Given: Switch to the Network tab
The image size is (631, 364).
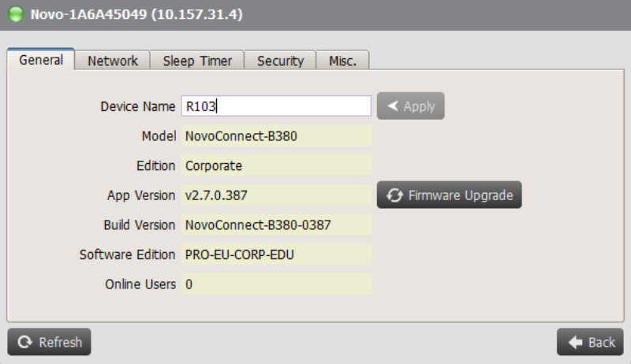Looking at the screenshot, I should 112,61.
